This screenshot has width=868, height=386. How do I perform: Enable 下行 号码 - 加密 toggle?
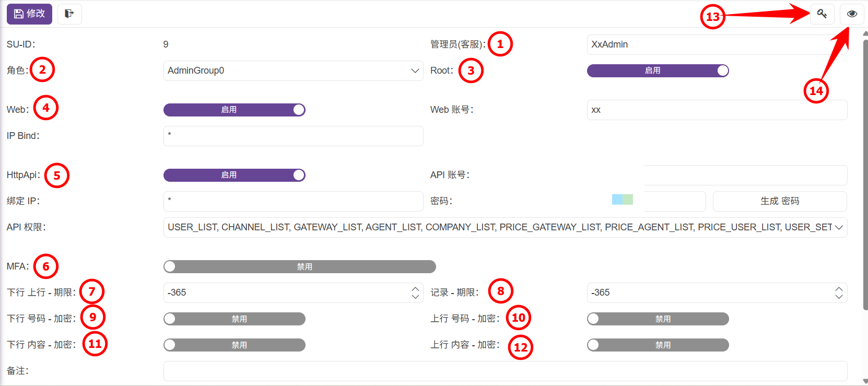(x=234, y=319)
